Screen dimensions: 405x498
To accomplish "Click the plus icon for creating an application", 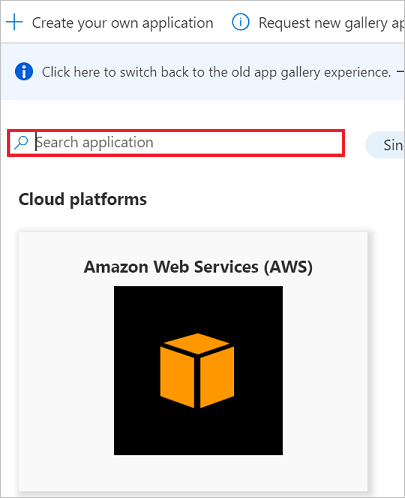I will [14, 22].
